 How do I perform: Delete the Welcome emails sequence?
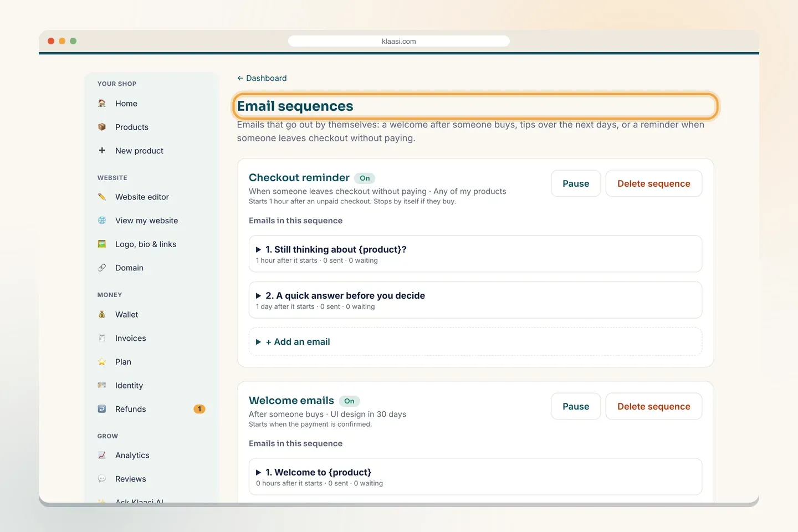point(654,406)
